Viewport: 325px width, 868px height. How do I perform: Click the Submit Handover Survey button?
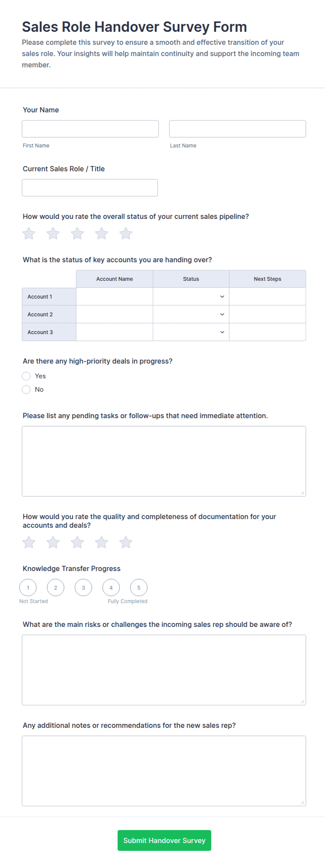[x=164, y=840]
